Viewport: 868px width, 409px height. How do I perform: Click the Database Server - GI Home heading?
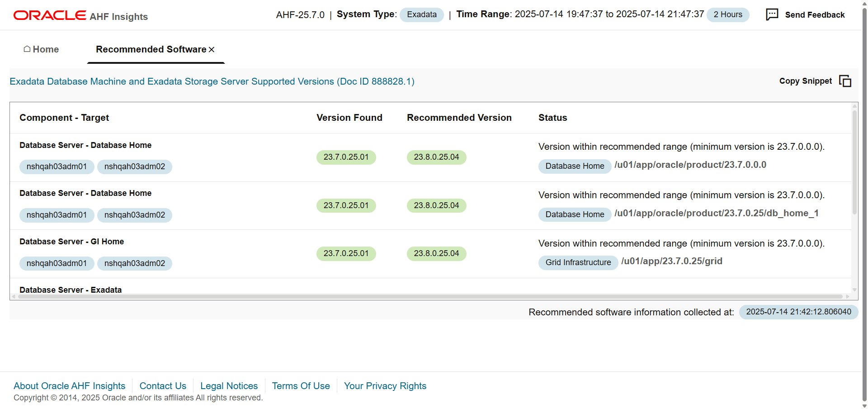click(x=71, y=242)
